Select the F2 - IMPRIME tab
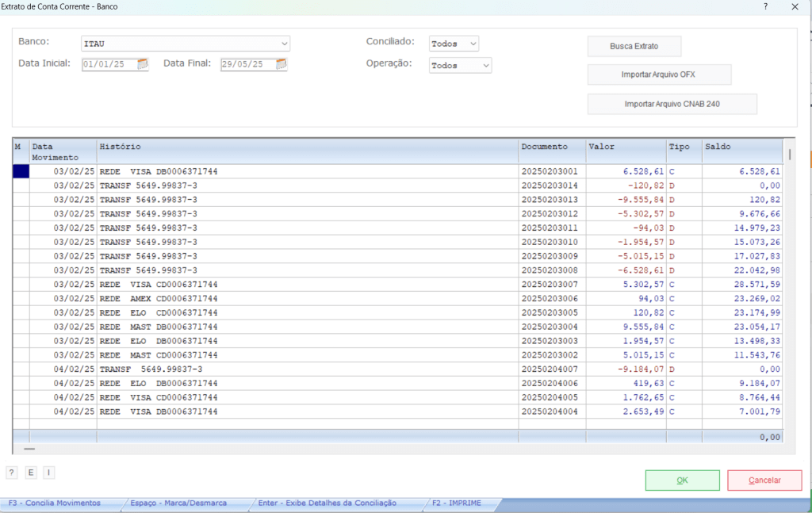812x513 pixels. [456, 503]
